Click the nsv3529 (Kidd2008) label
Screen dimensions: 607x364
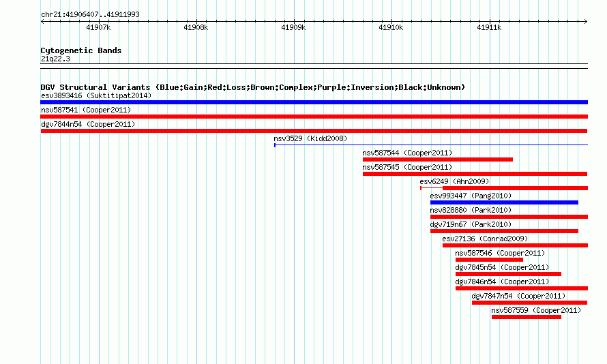tap(310, 138)
